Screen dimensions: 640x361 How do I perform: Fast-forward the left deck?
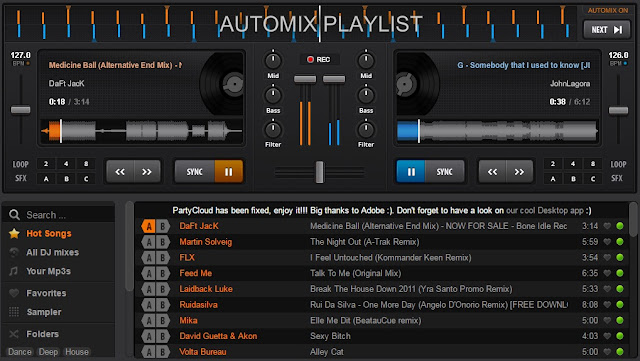[147, 172]
